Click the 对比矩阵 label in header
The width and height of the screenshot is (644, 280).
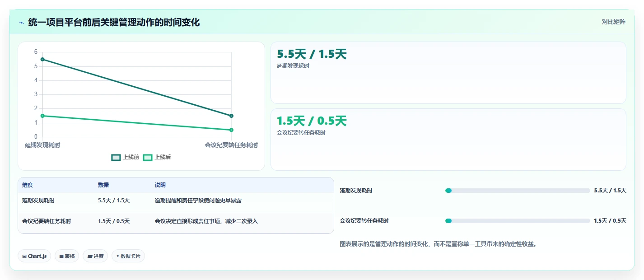click(614, 22)
